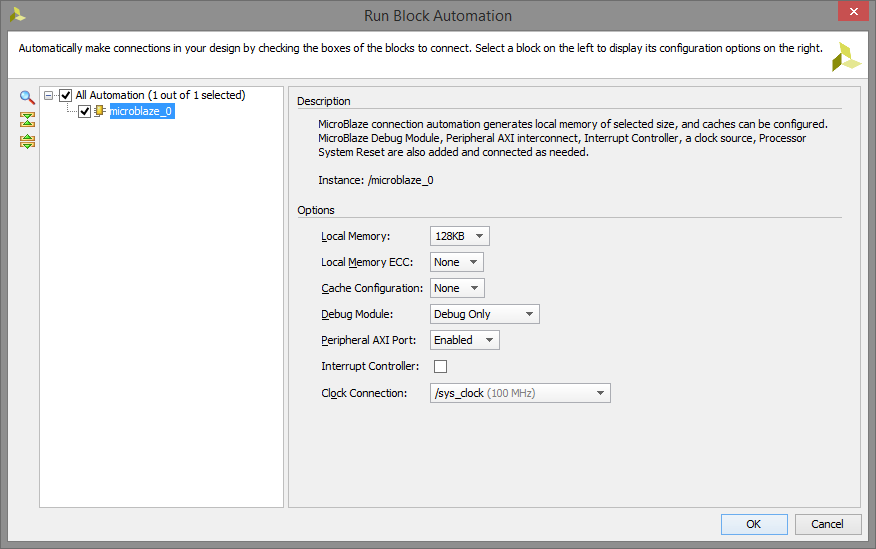Open the Peripheral AXI Port dropdown
The image size is (876, 549).
[464, 340]
